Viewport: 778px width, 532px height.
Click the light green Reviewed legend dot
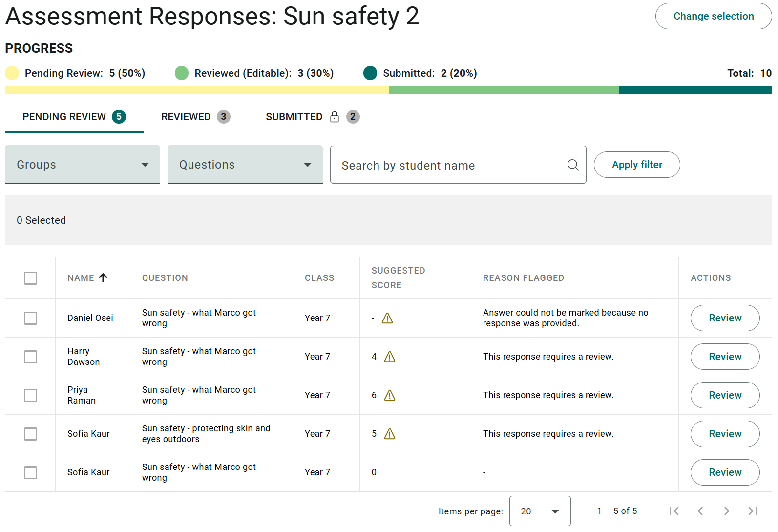182,73
